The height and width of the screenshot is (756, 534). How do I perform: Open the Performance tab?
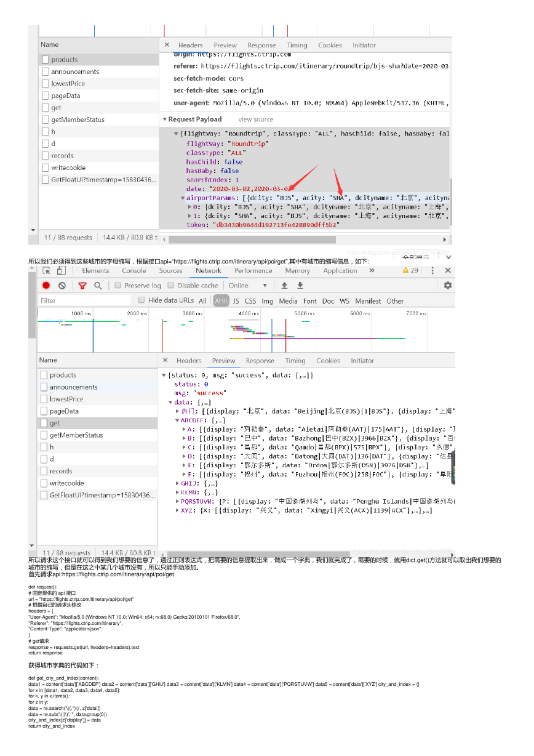tap(253, 270)
